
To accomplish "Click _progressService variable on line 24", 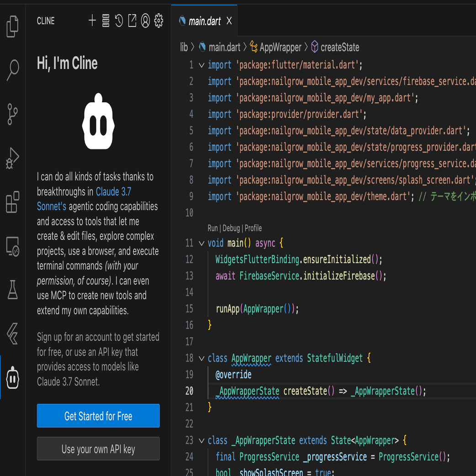I will (x=335, y=457).
